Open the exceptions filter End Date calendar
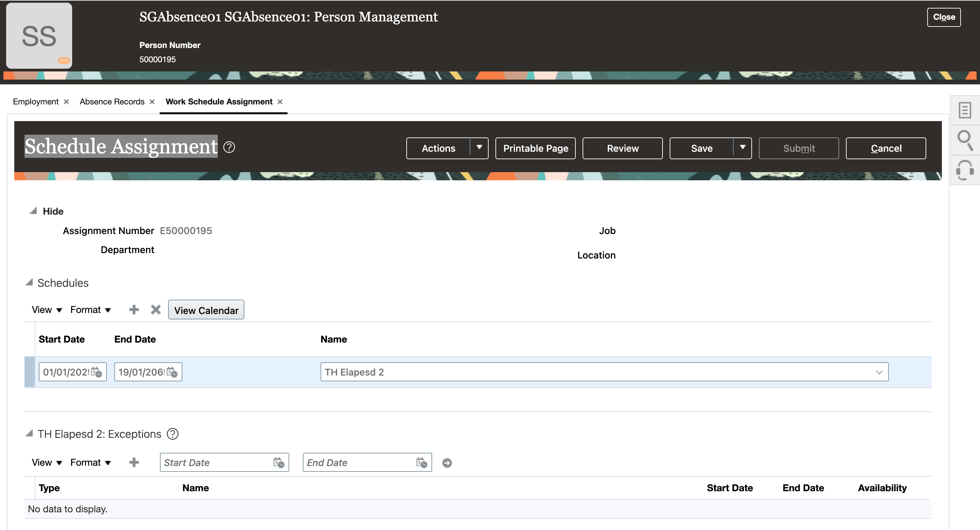Viewport: 980px width, 530px height. point(422,463)
